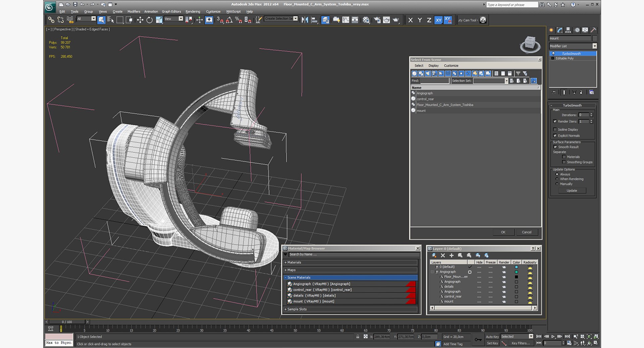Delete layer using the X icon
This screenshot has height=348, width=644.
pyautogui.click(x=443, y=255)
